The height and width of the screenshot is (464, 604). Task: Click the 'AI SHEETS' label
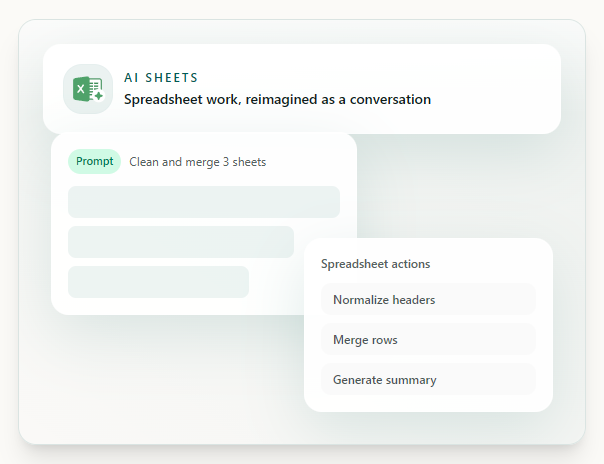pyautogui.click(x=161, y=77)
